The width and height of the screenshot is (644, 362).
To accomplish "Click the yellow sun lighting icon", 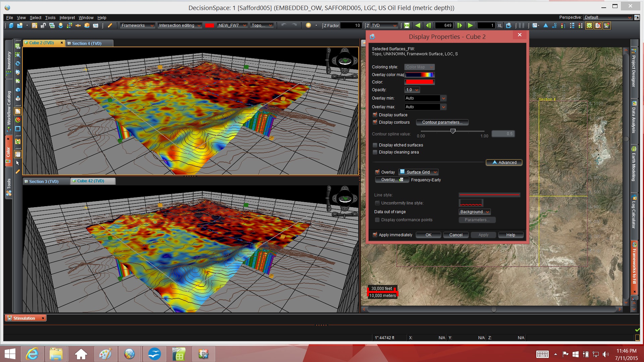I will pos(308,25).
